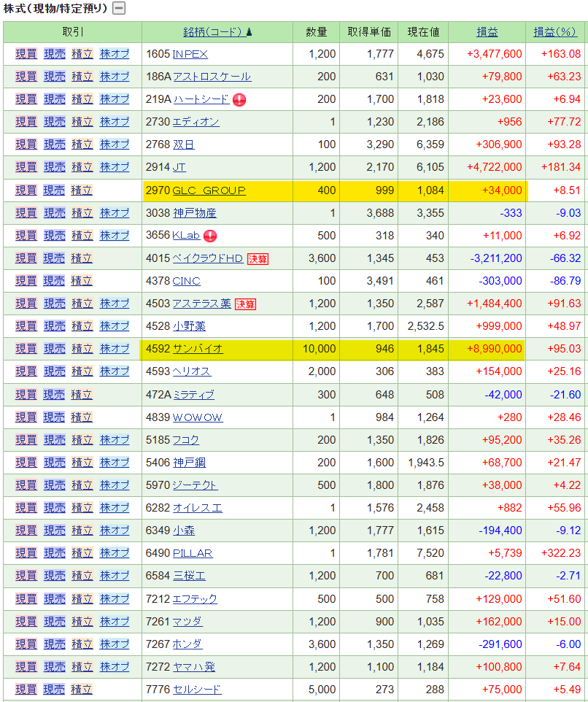Open the PILLAR stock name link
588x702 pixels.
click(x=193, y=552)
